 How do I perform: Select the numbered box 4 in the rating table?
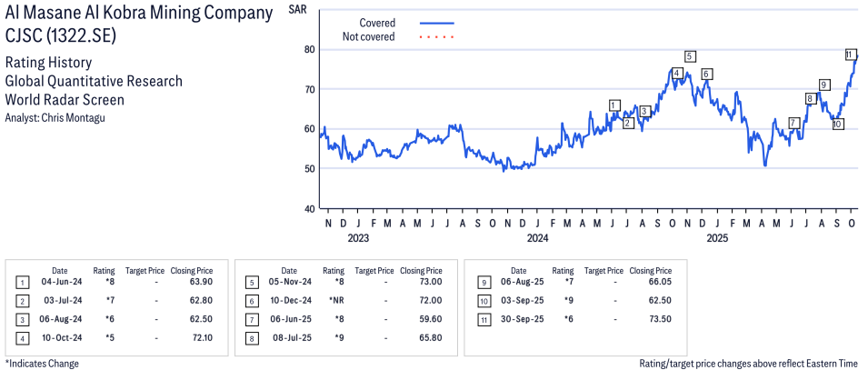click(x=23, y=338)
